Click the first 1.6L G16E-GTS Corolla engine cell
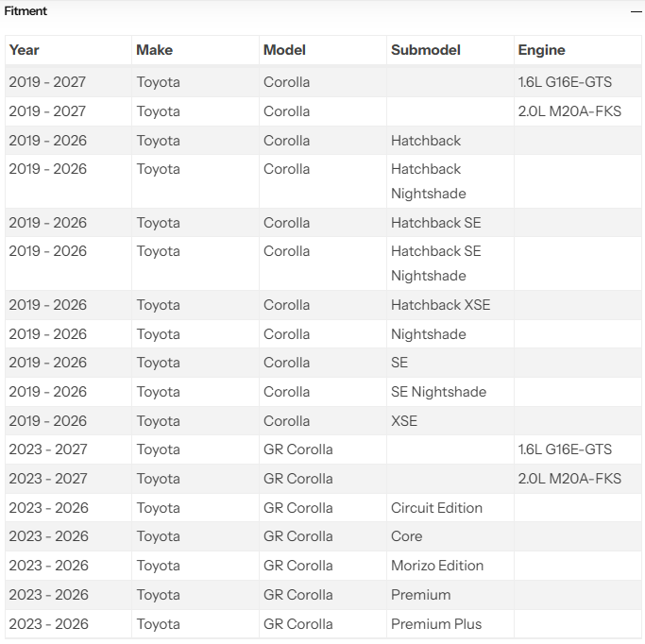 pyautogui.click(x=578, y=82)
